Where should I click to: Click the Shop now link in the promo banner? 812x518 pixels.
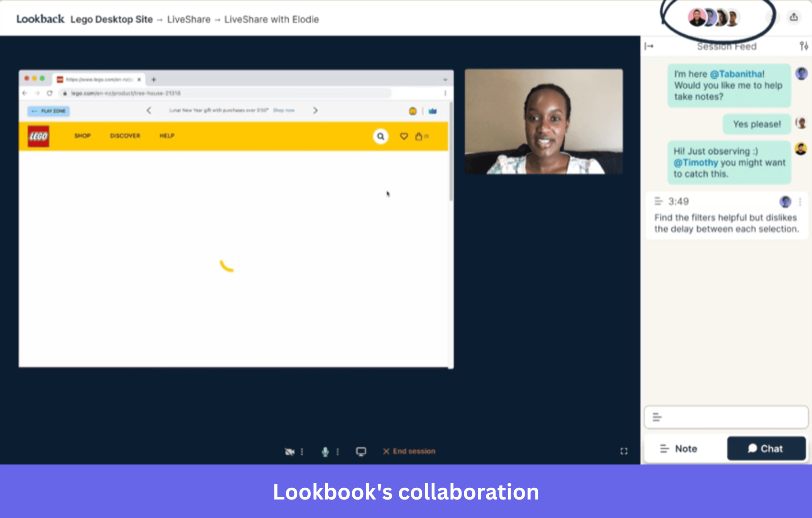284,110
